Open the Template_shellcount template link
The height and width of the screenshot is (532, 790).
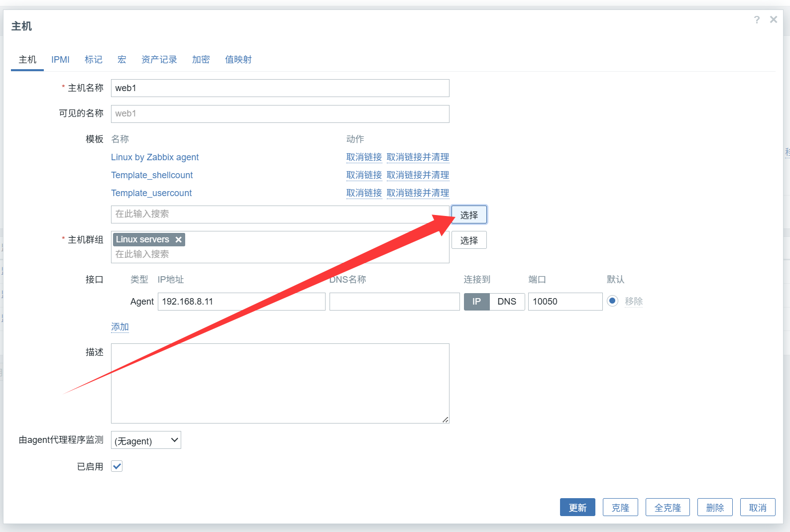(152, 175)
